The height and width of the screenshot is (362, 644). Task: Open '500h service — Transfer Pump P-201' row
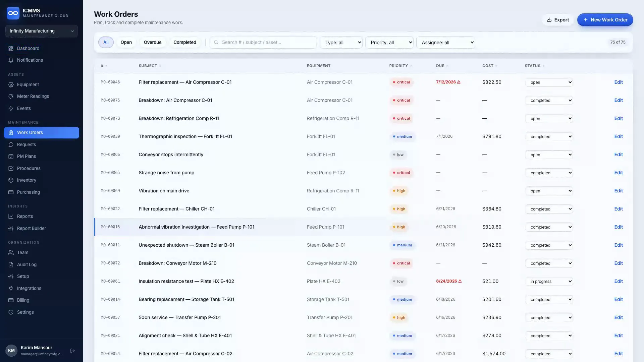point(364,317)
